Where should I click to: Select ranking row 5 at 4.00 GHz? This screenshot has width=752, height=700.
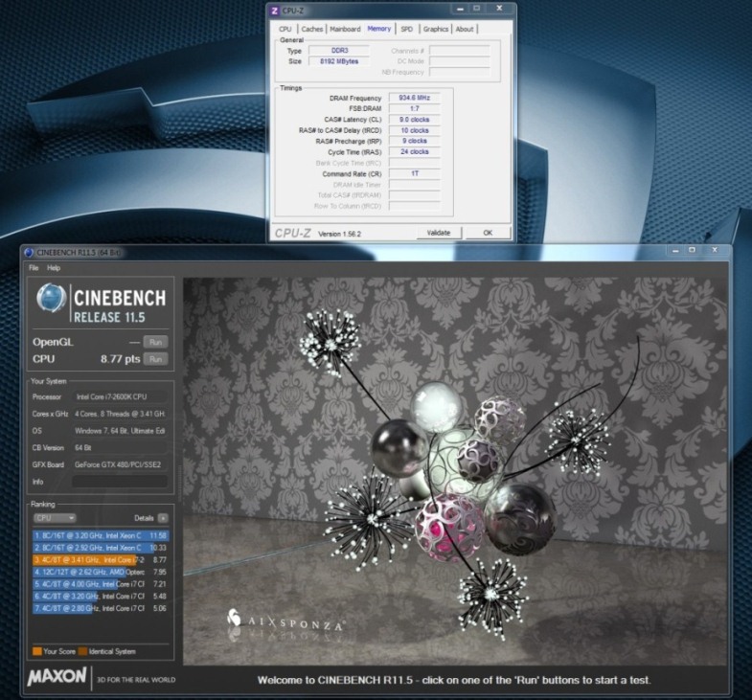101,584
